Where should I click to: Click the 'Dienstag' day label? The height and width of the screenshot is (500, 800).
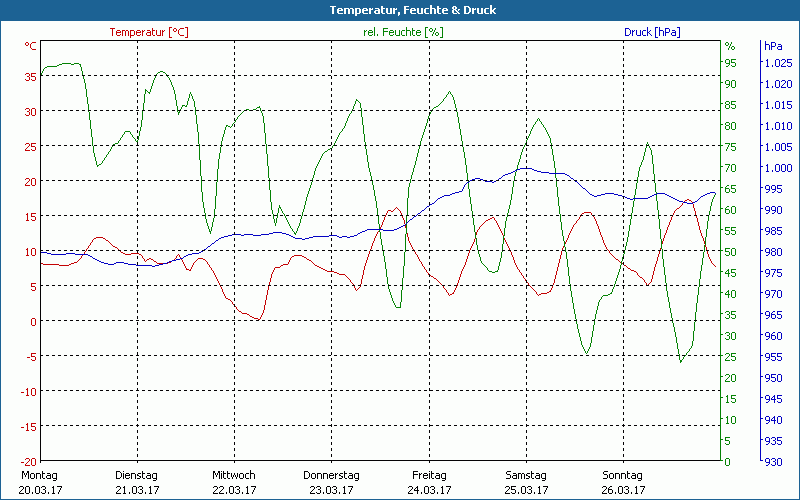coord(137,475)
